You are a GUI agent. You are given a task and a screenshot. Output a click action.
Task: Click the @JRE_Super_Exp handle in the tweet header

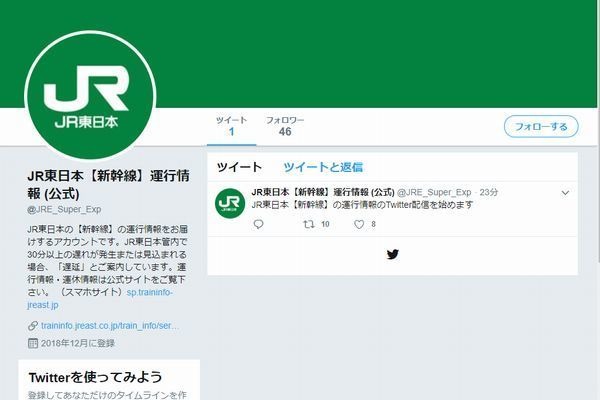[434, 192]
